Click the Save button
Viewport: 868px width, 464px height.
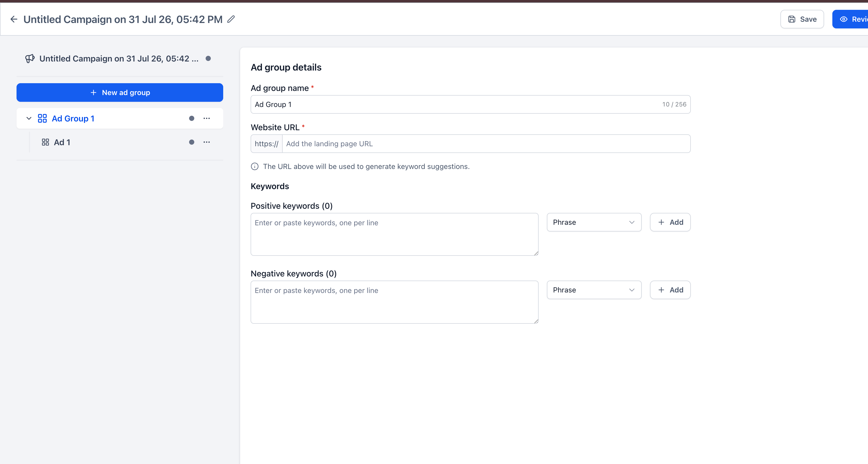(x=802, y=19)
